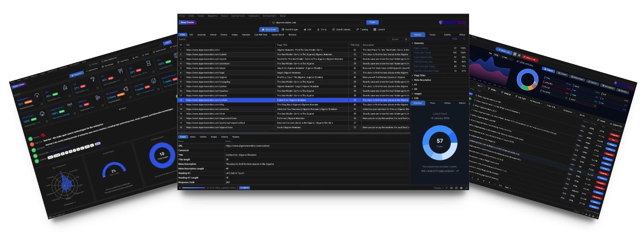Viewport: 644px width, 232px height.
Task: Open the Issues tab in right panel
Action: tap(432, 34)
